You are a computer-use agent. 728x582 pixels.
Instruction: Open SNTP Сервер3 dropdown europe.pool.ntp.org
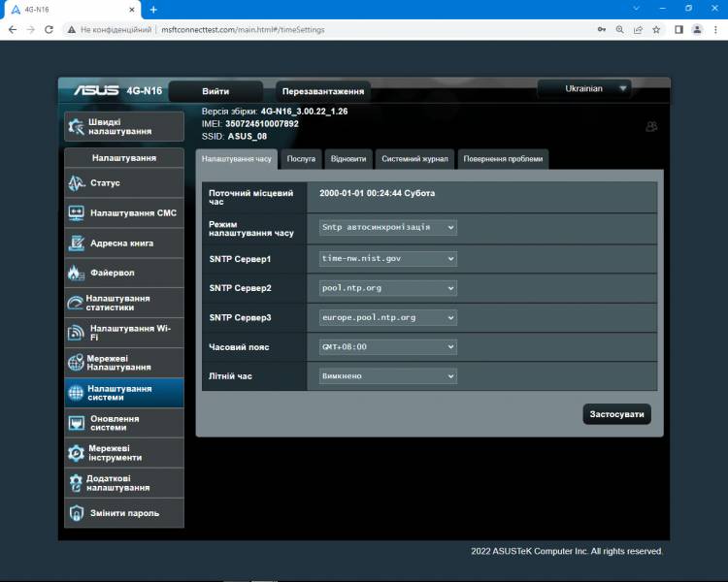point(387,317)
